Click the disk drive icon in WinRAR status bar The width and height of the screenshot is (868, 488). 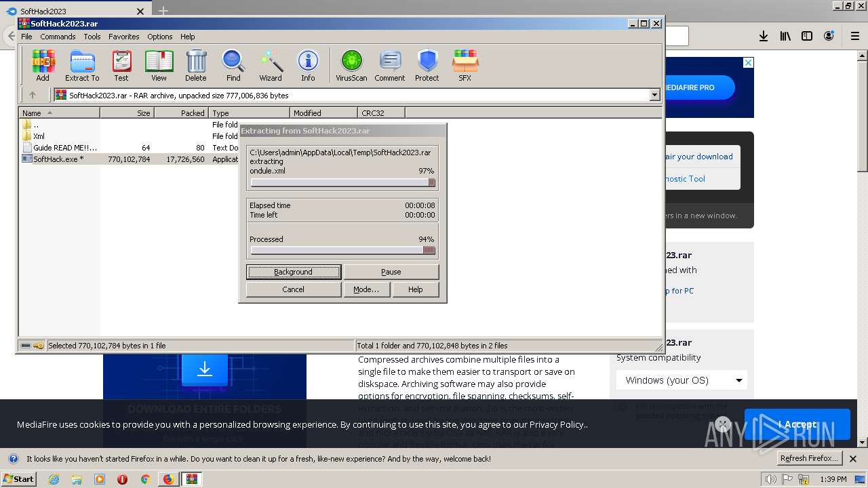tap(26, 346)
